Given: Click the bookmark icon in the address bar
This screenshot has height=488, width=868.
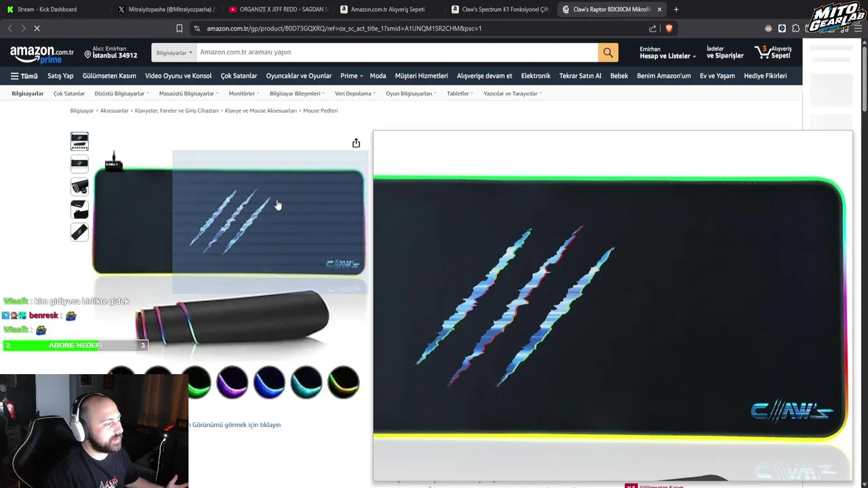Looking at the screenshot, I should tap(179, 28).
